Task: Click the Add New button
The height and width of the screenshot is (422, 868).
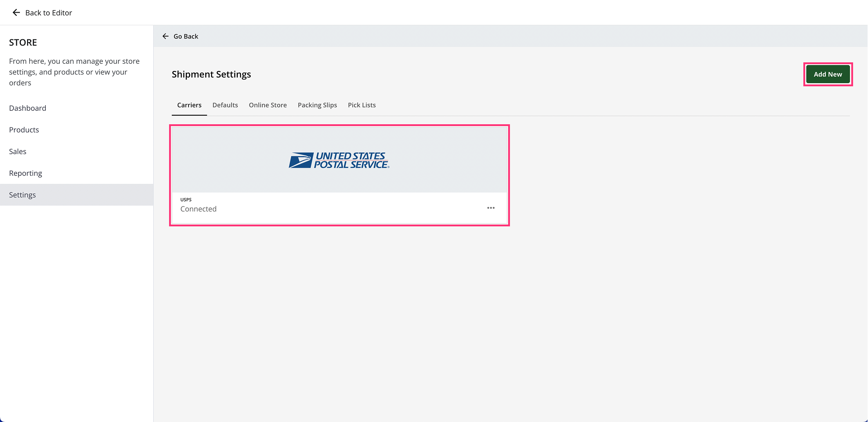Action: click(828, 74)
